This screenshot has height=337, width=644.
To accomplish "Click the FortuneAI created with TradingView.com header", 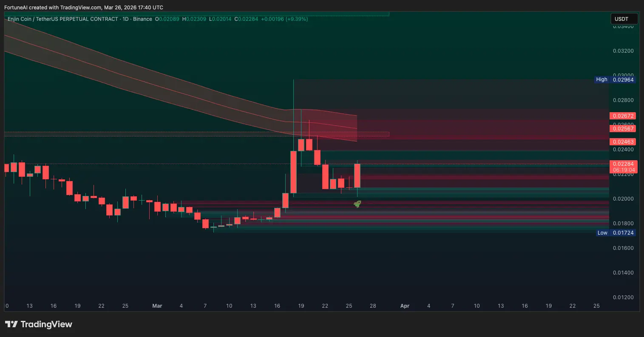I will 84,8.
